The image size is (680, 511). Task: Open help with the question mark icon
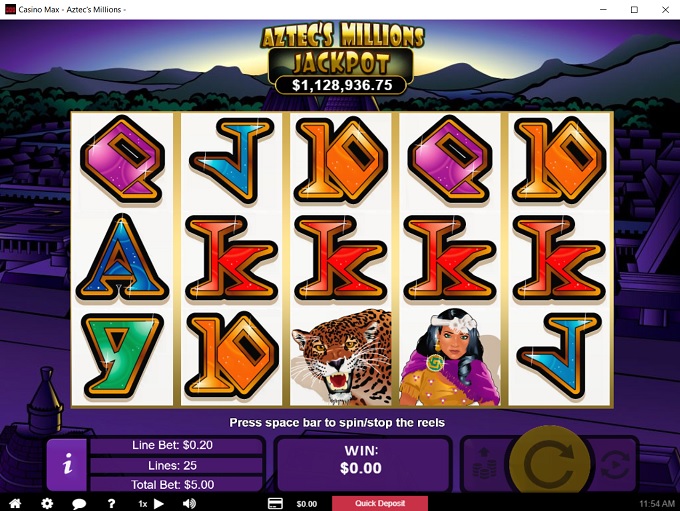tap(111, 503)
